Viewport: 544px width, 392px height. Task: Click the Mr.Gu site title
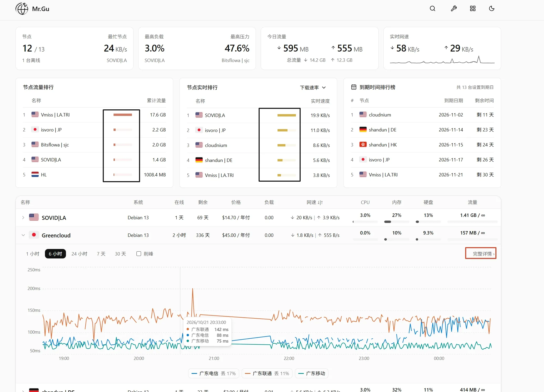41,9
